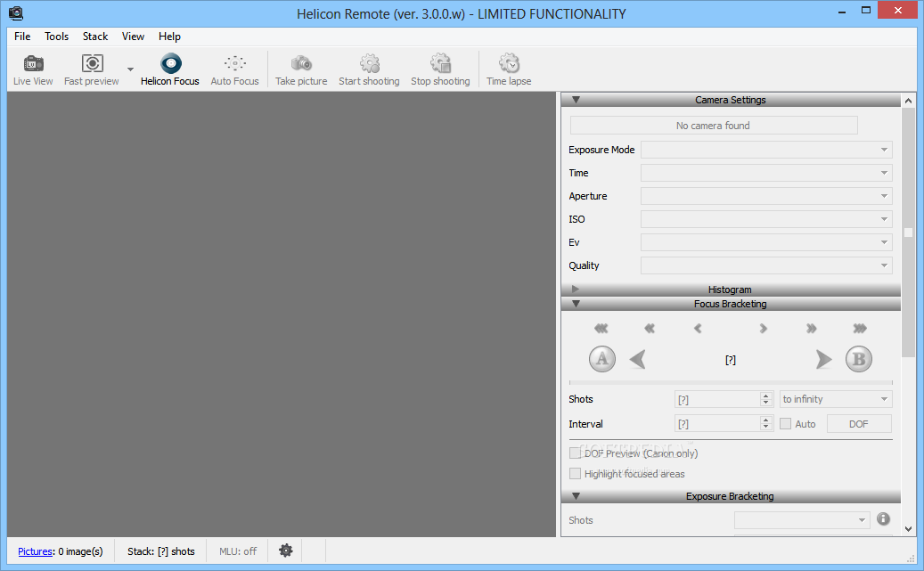Open the Aperture dropdown
The height and width of the screenshot is (571, 924).
[x=766, y=196]
